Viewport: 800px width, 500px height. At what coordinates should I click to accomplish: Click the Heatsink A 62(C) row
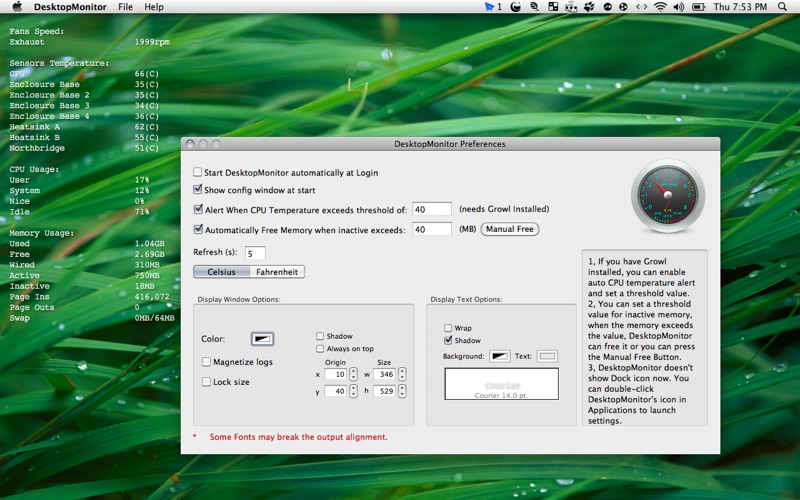(x=84, y=127)
